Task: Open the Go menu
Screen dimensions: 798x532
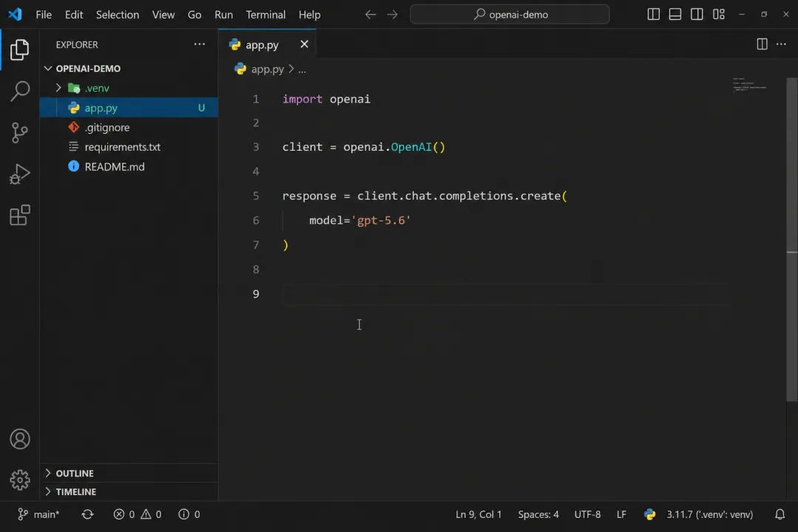Action: tap(194, 14)
